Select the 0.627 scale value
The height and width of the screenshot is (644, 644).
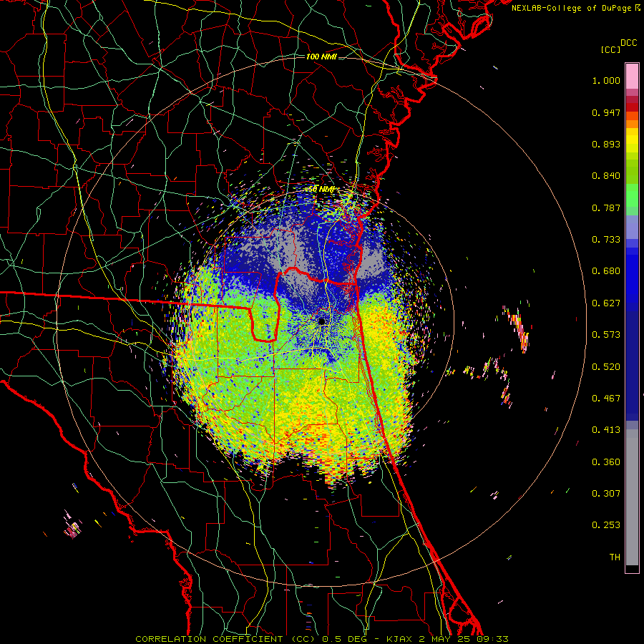[x=606, y=303]
